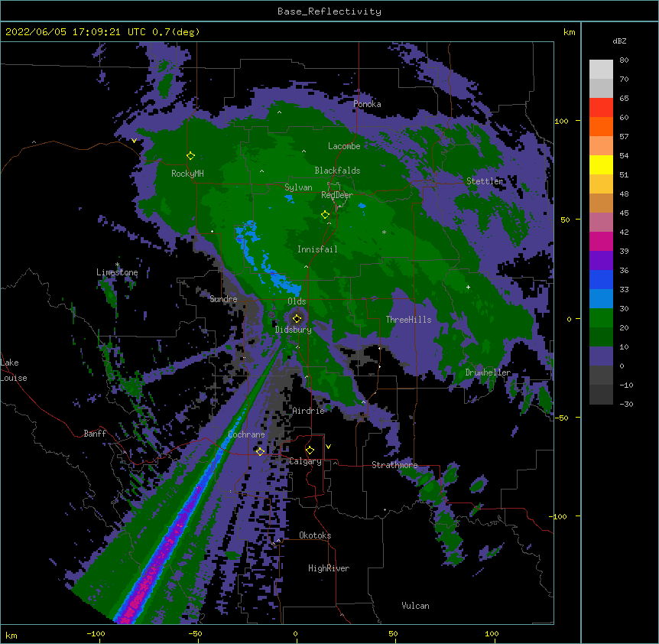Select the Sundre label

(223, 299)
